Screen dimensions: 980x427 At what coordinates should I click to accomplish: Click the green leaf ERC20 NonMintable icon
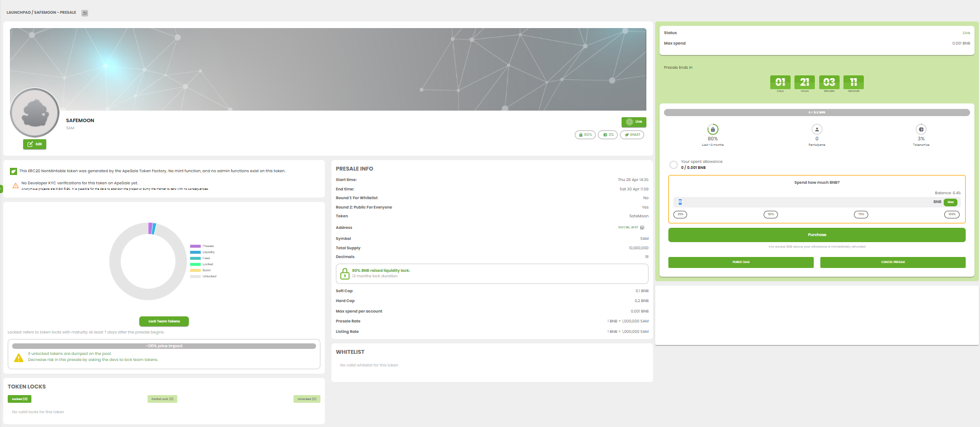(14, 171)
